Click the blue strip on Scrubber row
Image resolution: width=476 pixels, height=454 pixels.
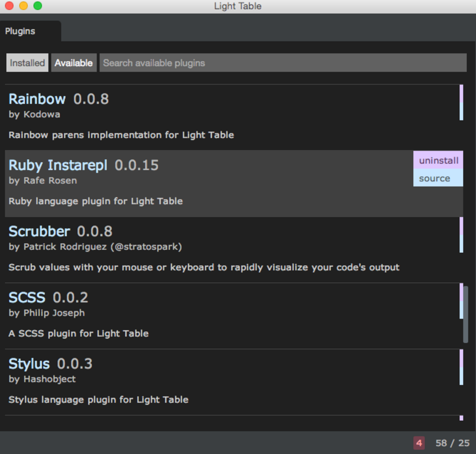click(461, 243)
